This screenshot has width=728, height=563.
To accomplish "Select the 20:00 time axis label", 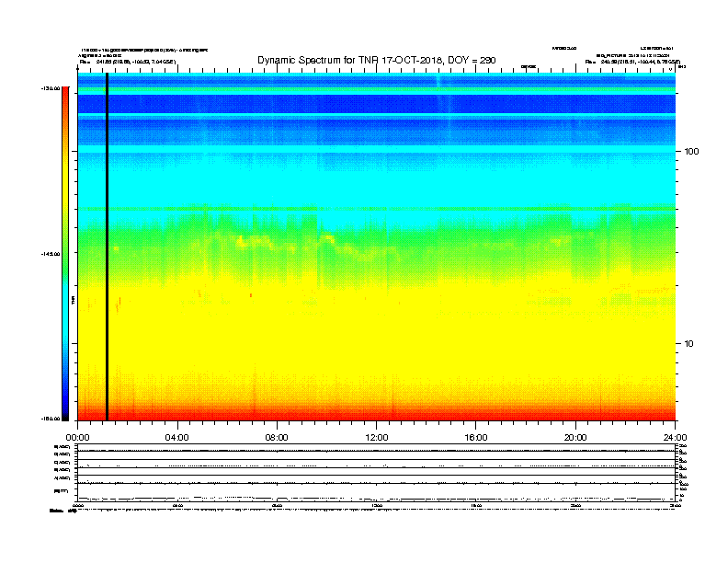I will 575,438.
